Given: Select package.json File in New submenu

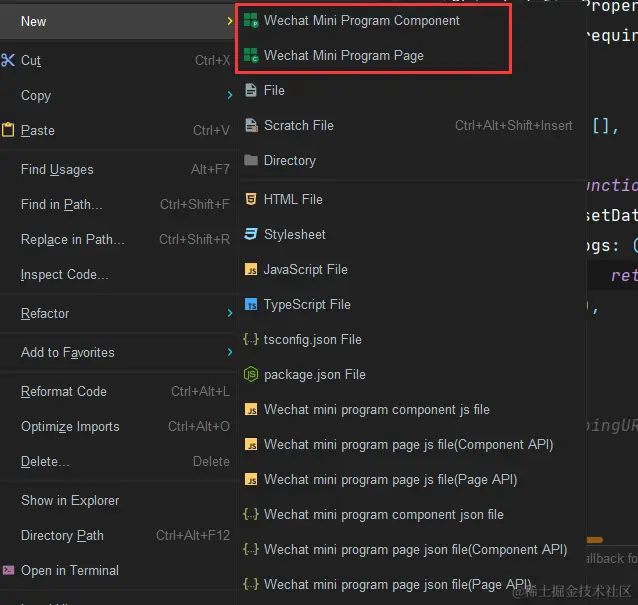Looking at the screenshot, I should point(412,374).
